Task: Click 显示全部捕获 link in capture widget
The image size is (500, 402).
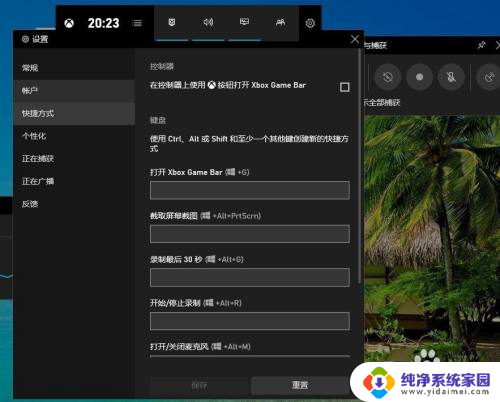Action: coord(382,102)
